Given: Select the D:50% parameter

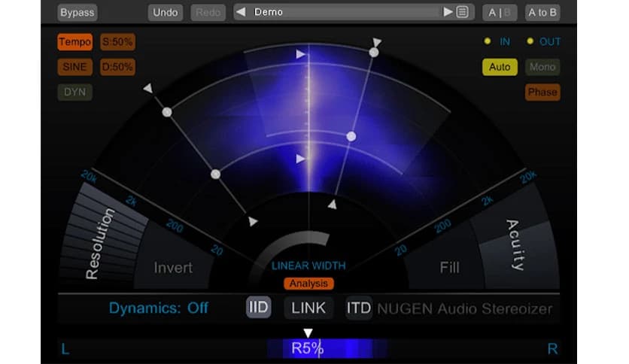Looking at the screenshot, I should (x=117, y=66).
